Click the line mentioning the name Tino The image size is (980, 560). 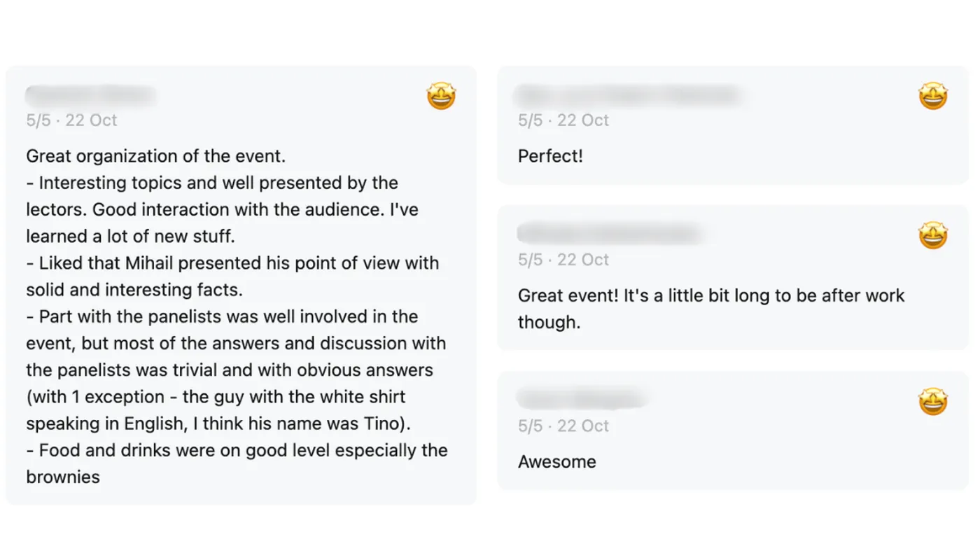[218, 423]
